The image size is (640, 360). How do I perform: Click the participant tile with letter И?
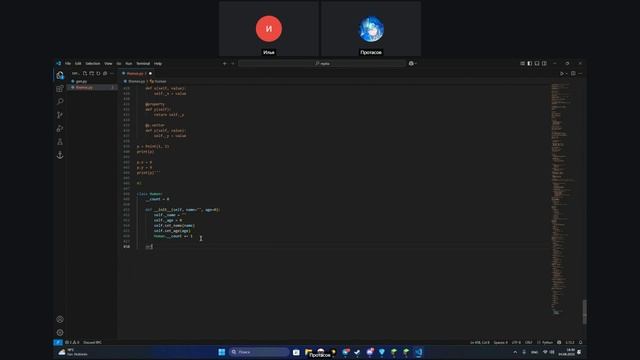tap(269, 29)
